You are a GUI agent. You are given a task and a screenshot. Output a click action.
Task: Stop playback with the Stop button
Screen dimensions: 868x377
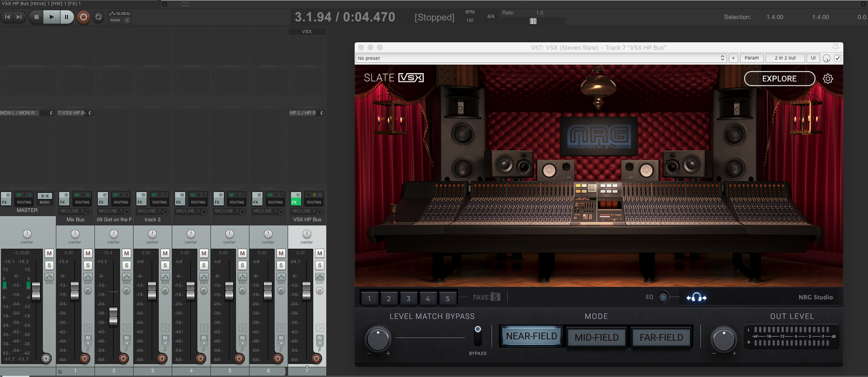click(36, 17)
